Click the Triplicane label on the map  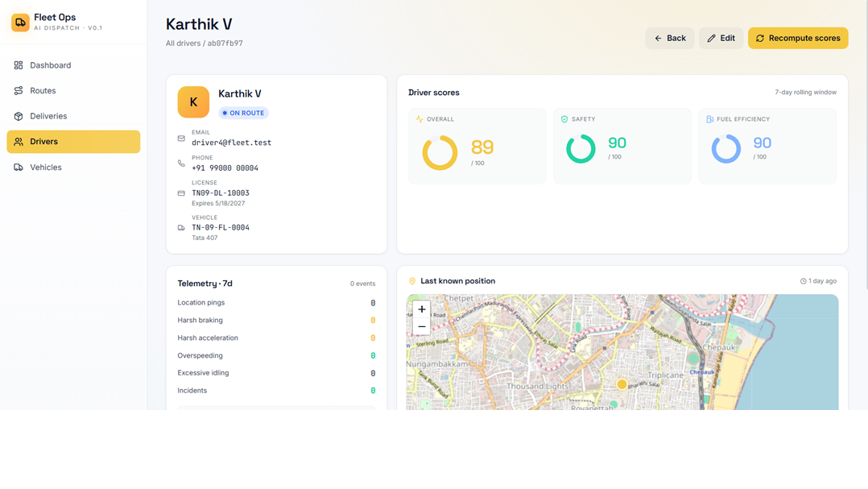(x=666, y=375)
